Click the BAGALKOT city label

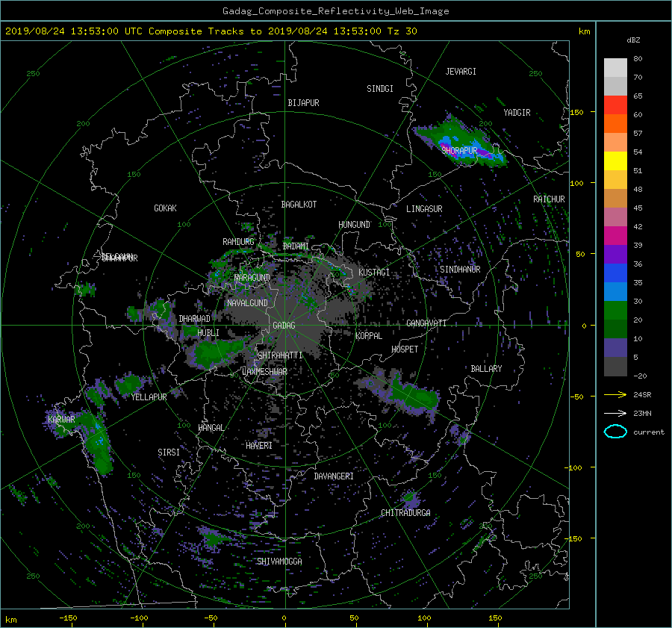click(x=299, y=205)
